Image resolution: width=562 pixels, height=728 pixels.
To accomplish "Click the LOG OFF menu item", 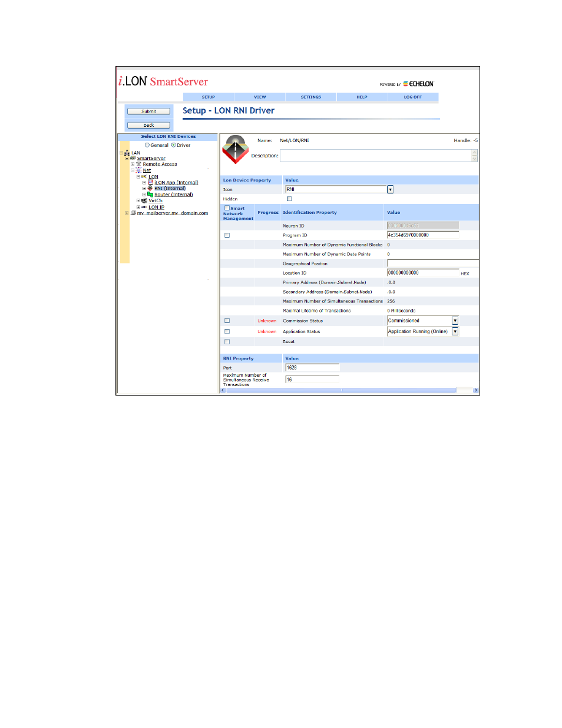I will pyautogui.click(x=413, y=97).
